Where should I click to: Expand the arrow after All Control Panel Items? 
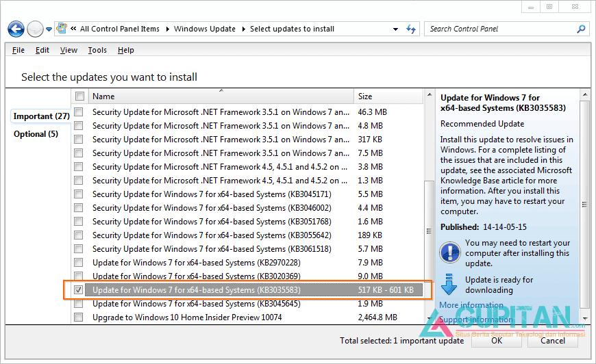167,29
